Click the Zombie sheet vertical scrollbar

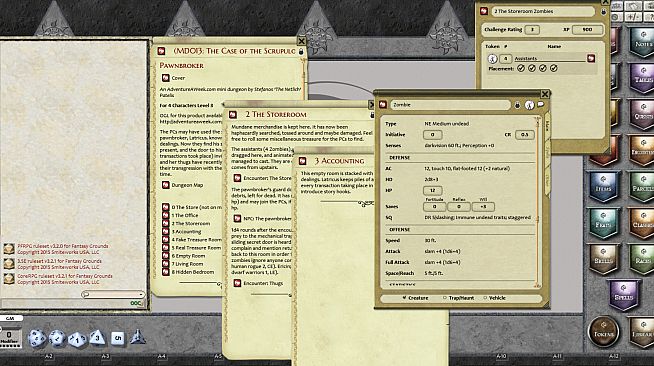[537, 202]
